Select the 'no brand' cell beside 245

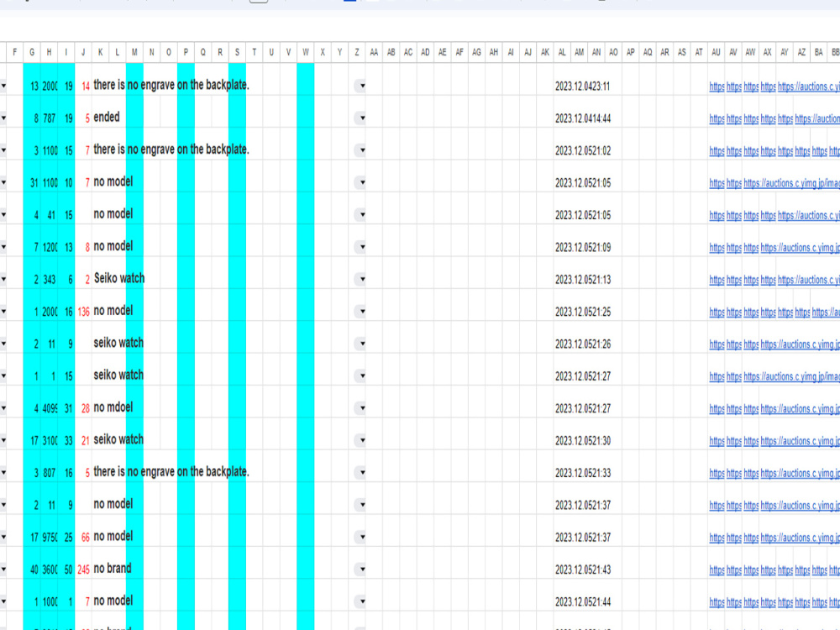[113, 569]
